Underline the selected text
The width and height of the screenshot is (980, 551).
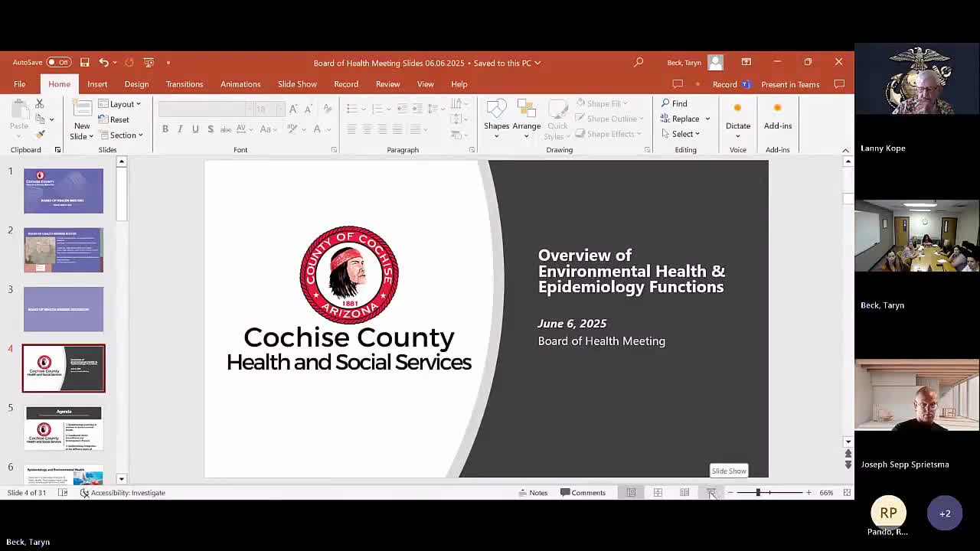tap(195, 129)
